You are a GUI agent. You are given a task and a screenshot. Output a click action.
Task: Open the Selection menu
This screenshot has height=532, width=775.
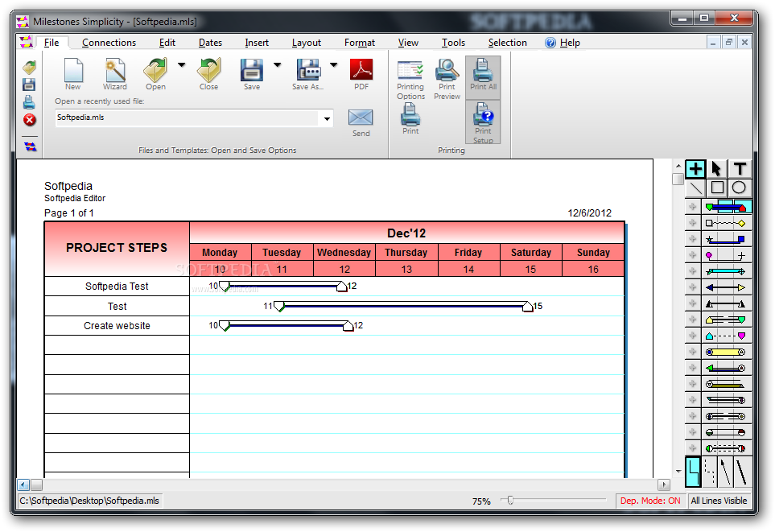(508, 43)
